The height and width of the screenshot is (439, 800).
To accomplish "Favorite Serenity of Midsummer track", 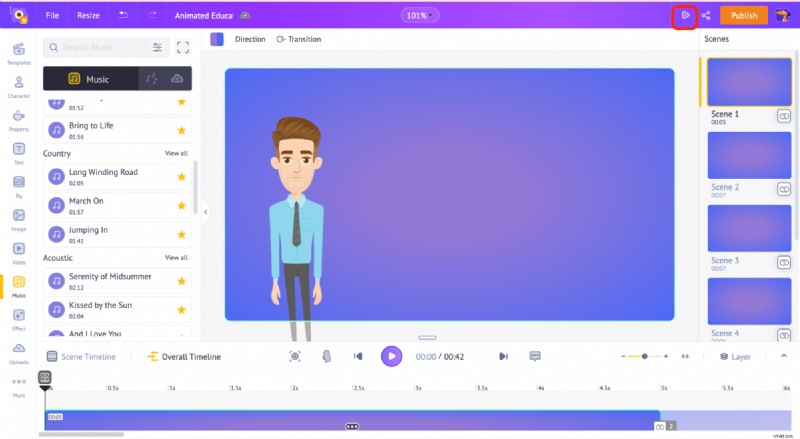I will click(181, 281).
